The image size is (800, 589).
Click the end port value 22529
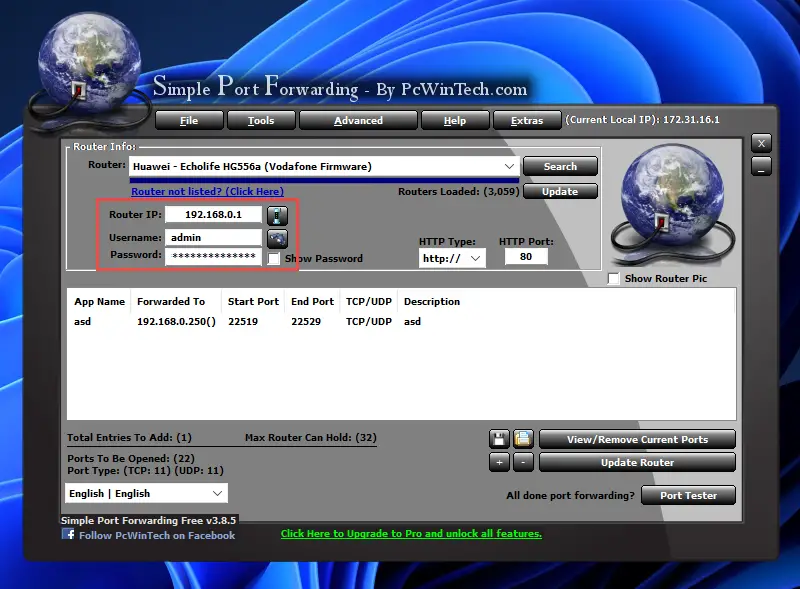[306, 322]
